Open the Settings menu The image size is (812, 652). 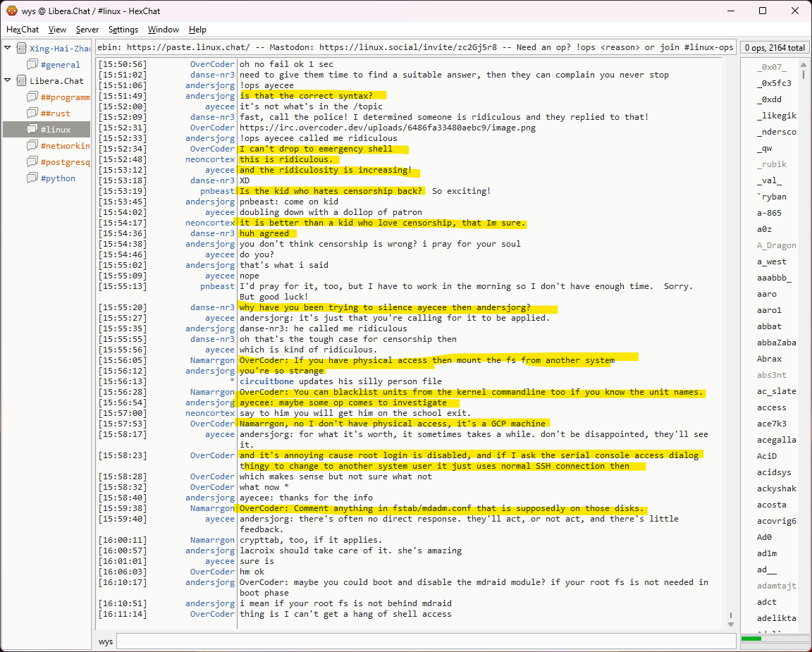[123, 30]
